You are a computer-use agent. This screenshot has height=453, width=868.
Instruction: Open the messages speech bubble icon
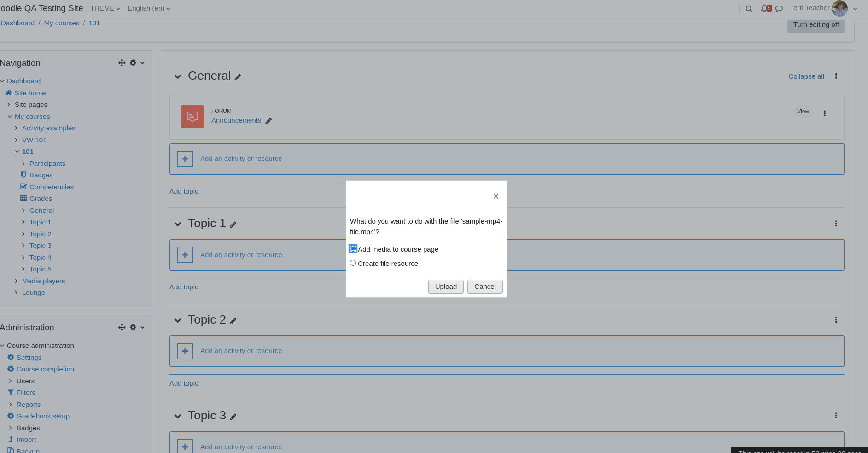click(779, 9)
